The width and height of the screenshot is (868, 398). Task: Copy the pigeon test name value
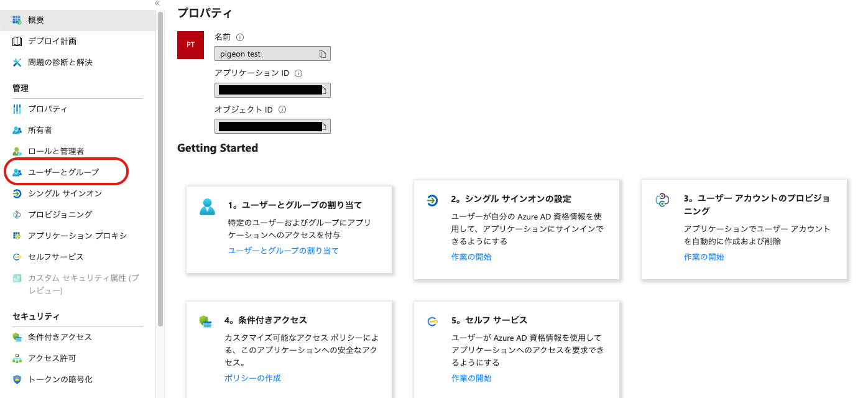(323, 53)
